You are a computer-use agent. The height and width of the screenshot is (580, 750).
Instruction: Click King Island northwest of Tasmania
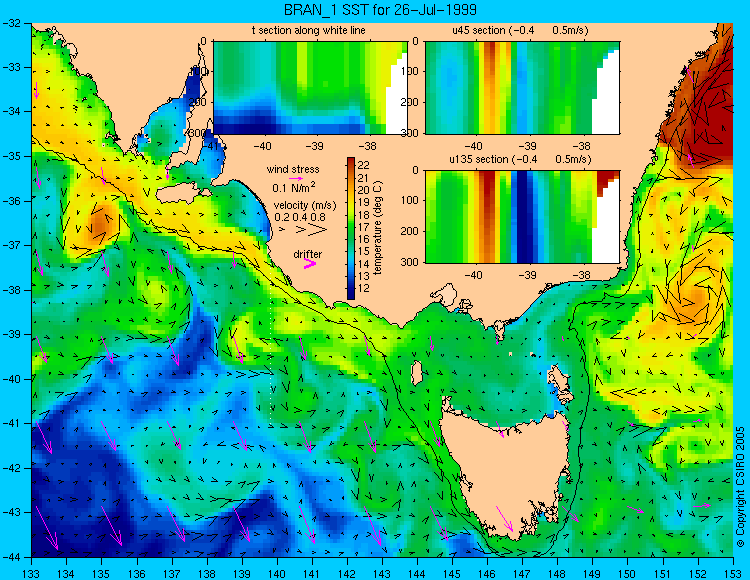pos(417,373)
